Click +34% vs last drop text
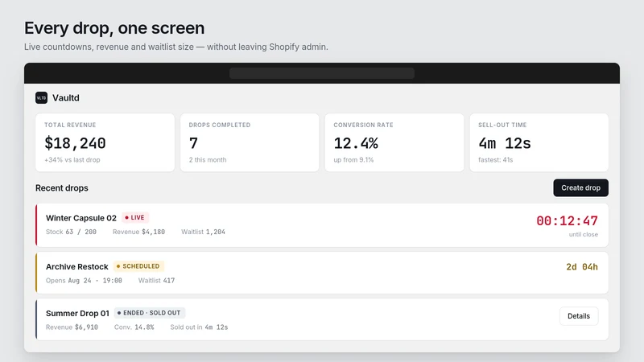The width and height of the screenshot is (644, 362). click(x=72, y=159)
